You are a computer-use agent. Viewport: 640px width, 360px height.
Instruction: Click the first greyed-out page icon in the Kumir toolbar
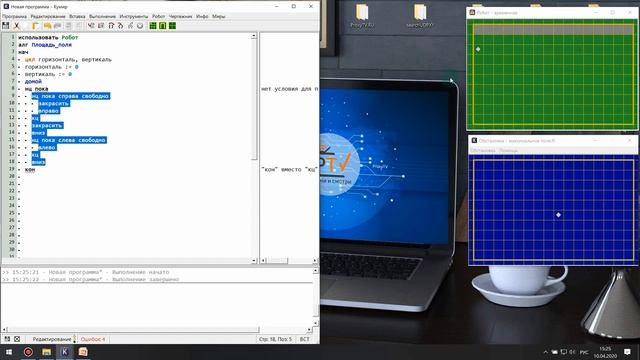[x=69, y=26]
